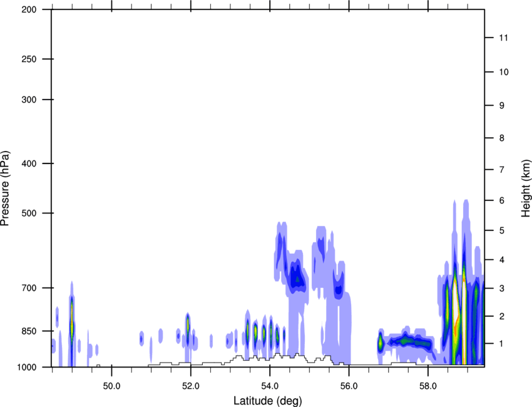Image resolution: width=532 pixels, height=407 pixels.
Task: Click the "Height (km)" axis title
Action: [526, 188]
